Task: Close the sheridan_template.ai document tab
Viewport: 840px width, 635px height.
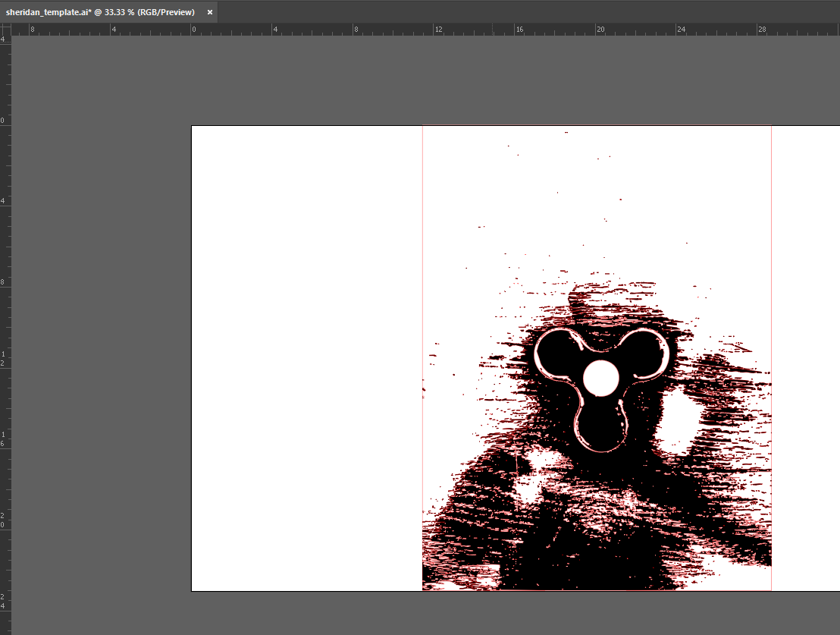Action: 209,12
